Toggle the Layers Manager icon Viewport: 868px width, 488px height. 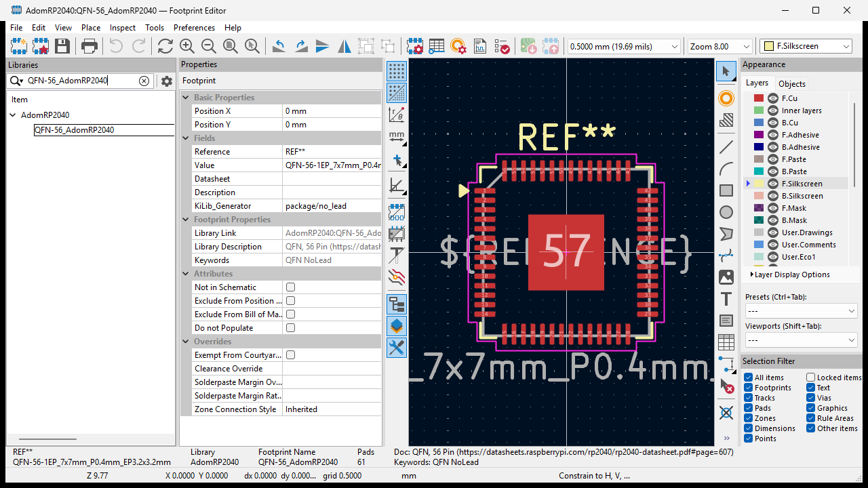click(x=397, y=326)
